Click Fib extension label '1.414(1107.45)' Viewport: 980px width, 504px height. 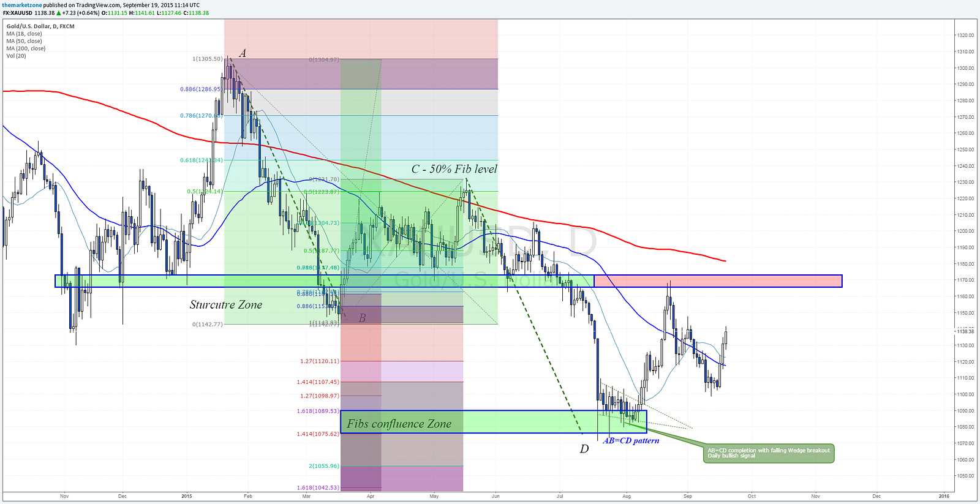point(318,382)
